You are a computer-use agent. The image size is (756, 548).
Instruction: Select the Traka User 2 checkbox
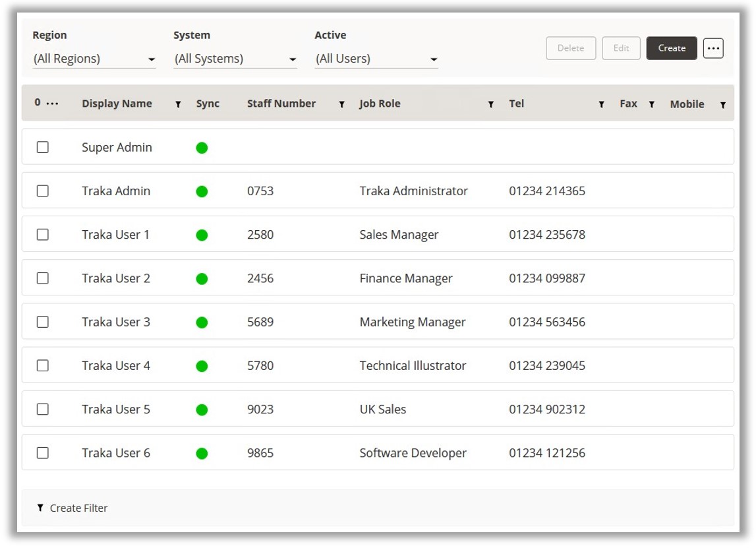coord(43,278)
